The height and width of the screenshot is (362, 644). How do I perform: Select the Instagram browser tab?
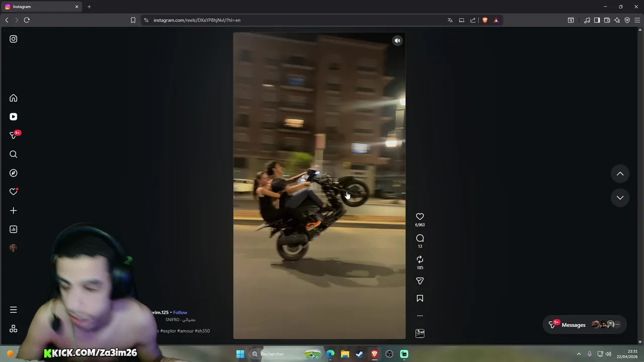(40, 7)
